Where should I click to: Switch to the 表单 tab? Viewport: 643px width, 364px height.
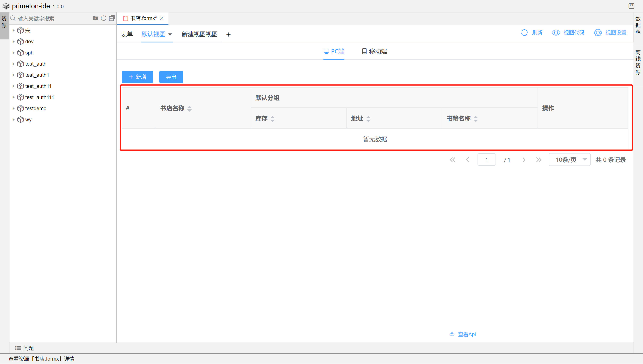127,34
